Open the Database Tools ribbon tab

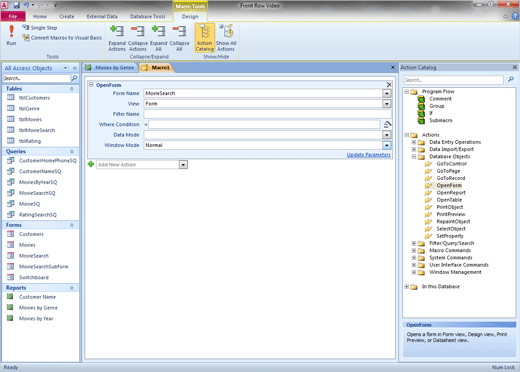click(147, 16)
